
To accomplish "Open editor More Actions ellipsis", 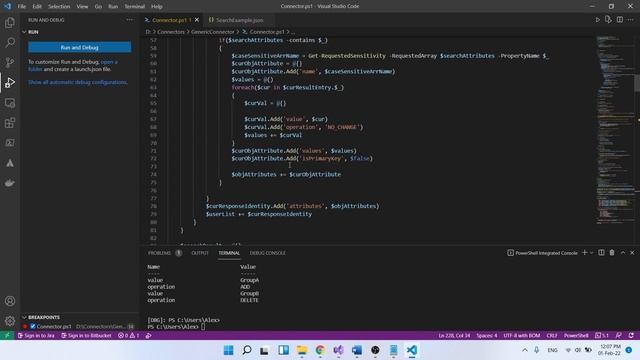I will click(631, 20).
